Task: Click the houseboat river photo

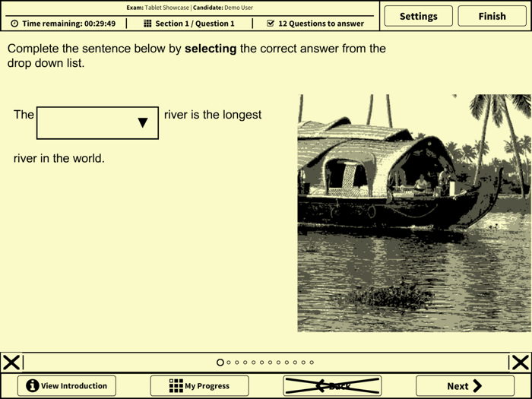Action: (x=414, y=213)
